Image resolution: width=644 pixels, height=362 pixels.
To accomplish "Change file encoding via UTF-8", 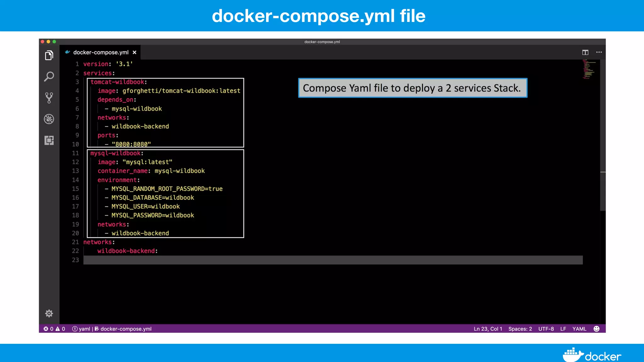I will [x=546, y=329].
